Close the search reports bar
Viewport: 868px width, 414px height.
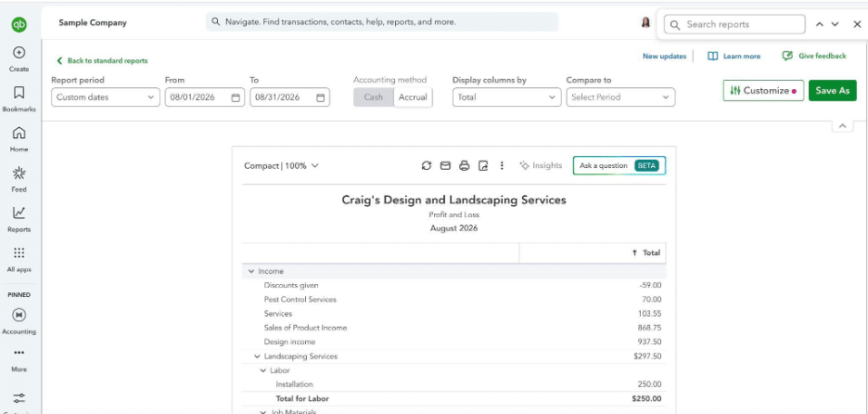point(857,24)
